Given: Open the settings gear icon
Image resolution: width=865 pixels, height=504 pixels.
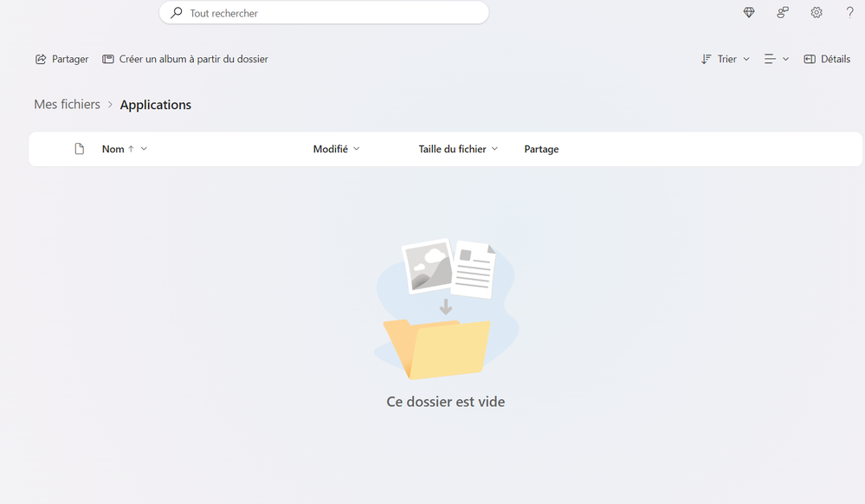Looking at the screenshot, I should pos(817,12).
